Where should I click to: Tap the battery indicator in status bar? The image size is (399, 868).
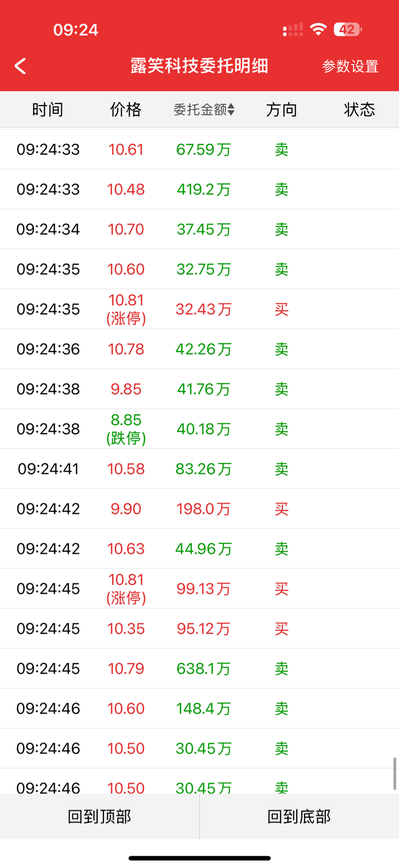(348, 30)
